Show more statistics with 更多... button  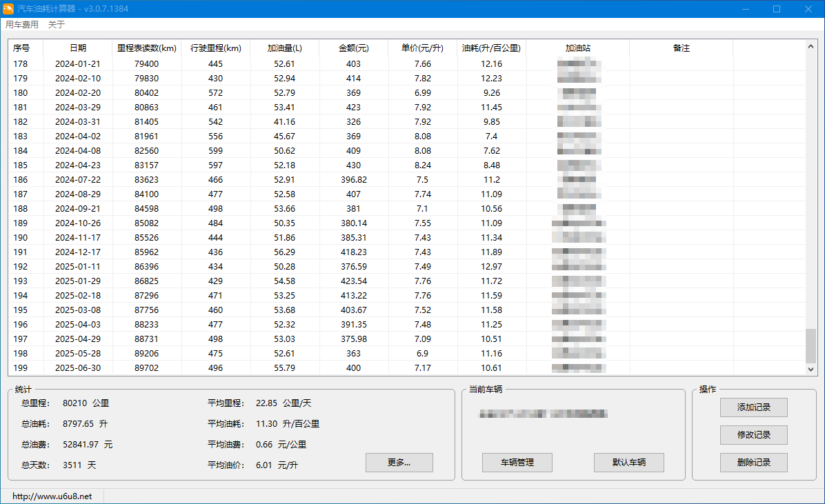click(399, 463)
